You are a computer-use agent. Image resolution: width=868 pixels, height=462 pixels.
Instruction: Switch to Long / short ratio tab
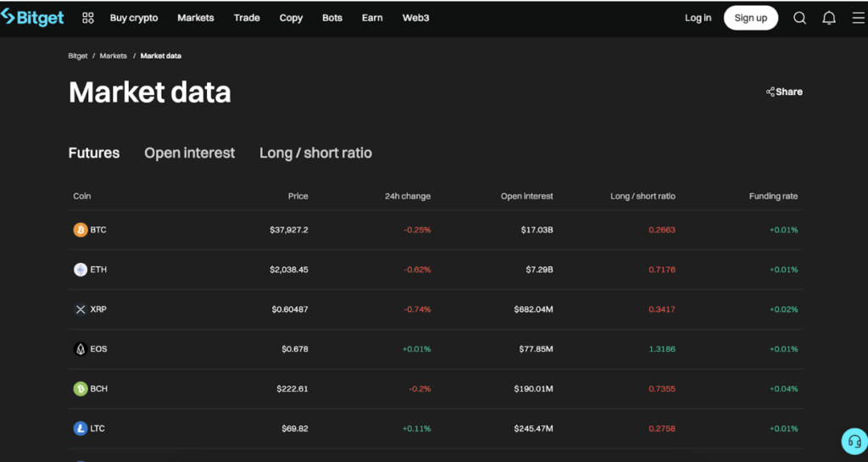point(315,153)
